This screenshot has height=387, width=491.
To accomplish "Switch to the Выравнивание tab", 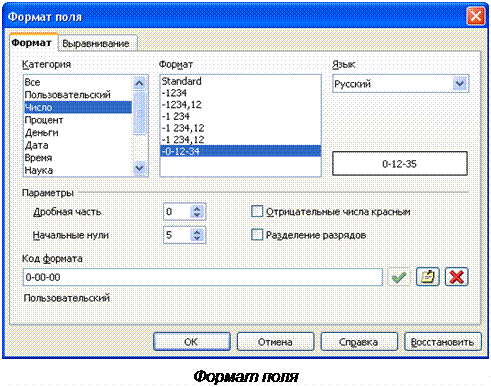I will 96,44.
